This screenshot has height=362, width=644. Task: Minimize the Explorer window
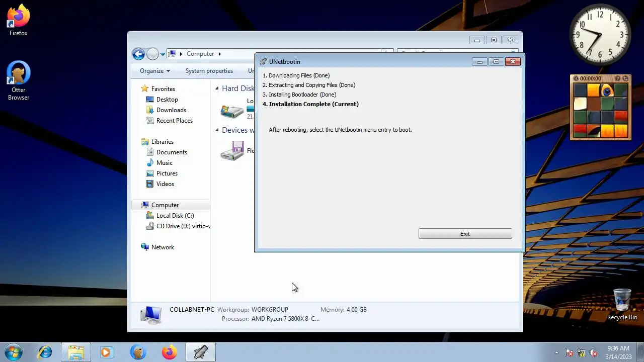[477, 40]
